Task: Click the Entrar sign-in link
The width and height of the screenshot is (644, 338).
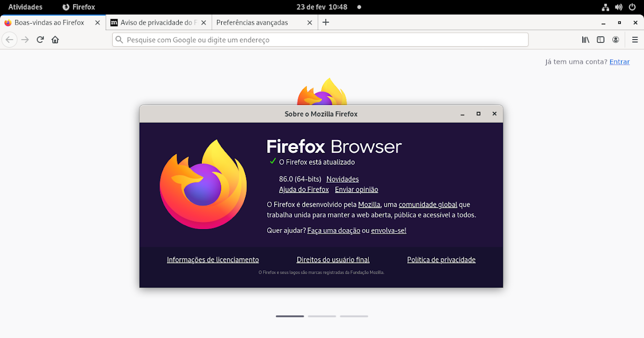Action: [x=619, y=62]
